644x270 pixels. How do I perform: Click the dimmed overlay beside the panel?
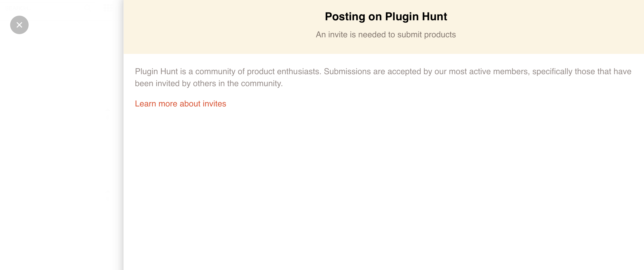[60, 150]
